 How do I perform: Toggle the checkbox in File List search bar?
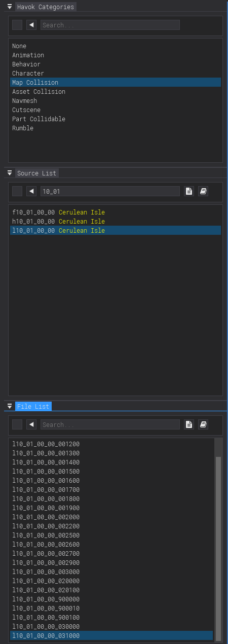click(x=17, y=424)
